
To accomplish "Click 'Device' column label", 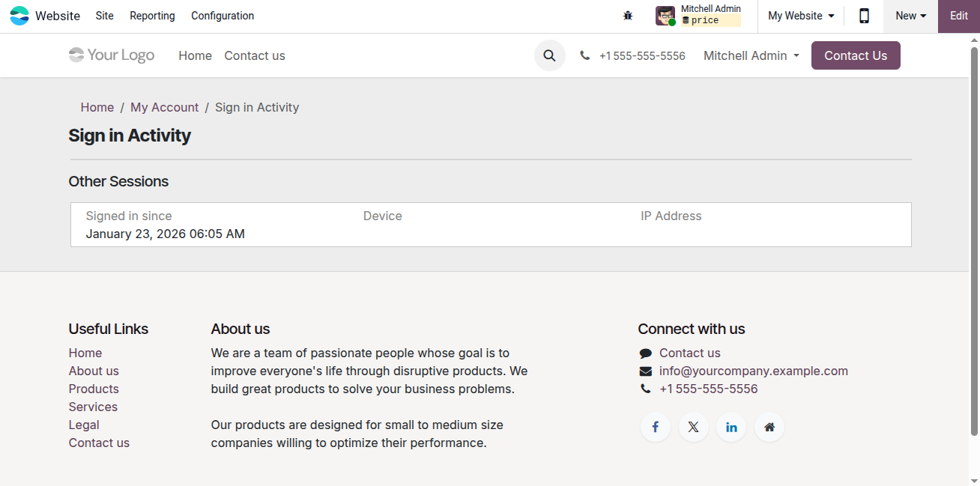I will coord(383,216).
